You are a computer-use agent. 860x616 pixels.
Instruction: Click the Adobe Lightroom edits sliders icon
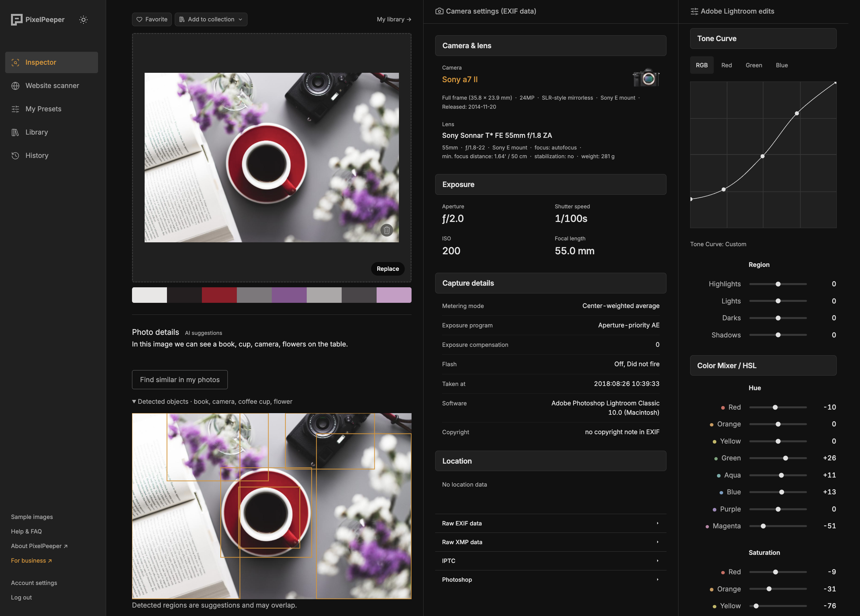(694, 11)
